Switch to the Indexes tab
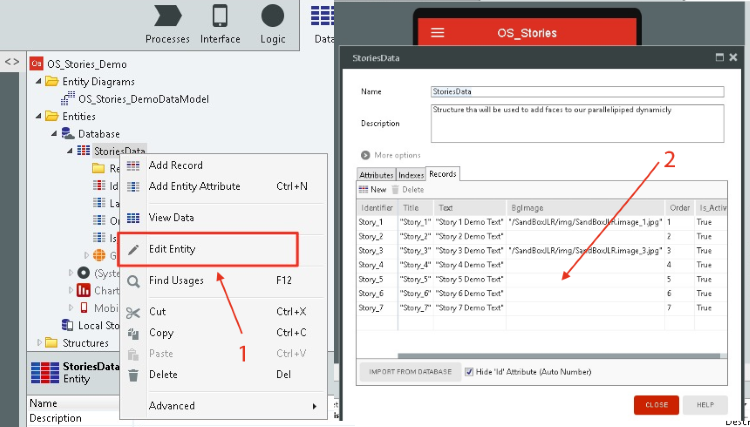Viewport: 750px width, 427px height. click(410, 174)
